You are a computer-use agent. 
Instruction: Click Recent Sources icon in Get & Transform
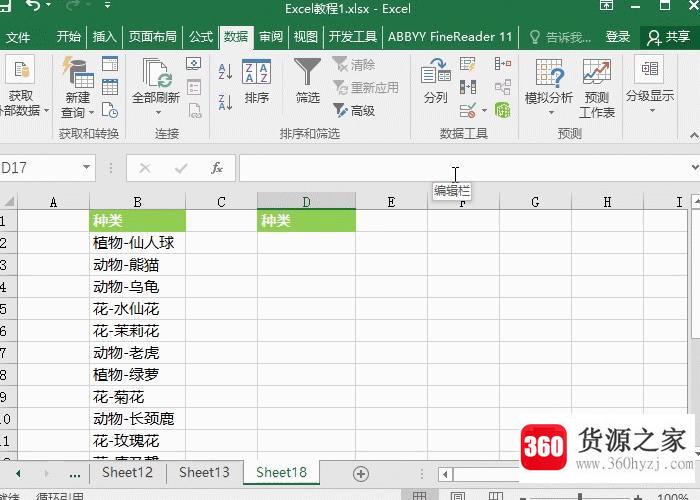click(x=110, y=110)
